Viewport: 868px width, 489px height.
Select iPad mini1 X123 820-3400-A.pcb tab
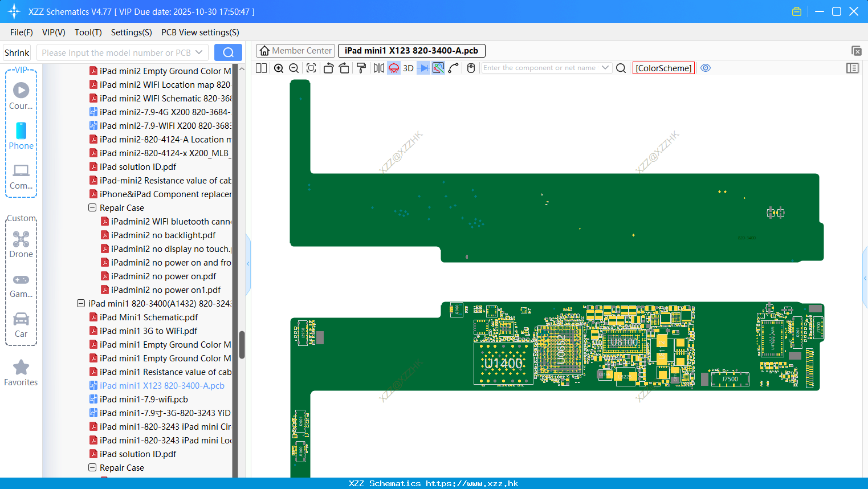tap(411, 51)
